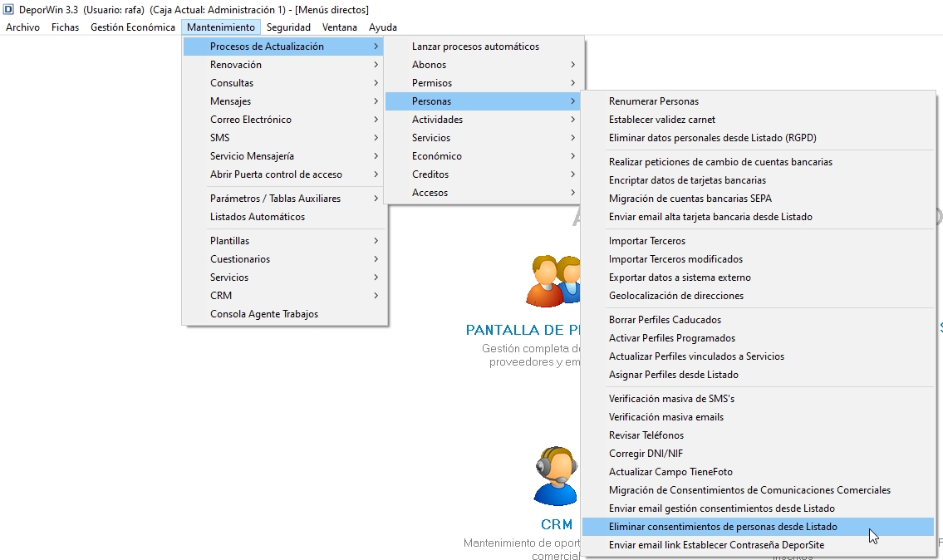Screen dimensions: 943x560
Task: Expand the Consultas submenu
Action: (x=285, y=83)
